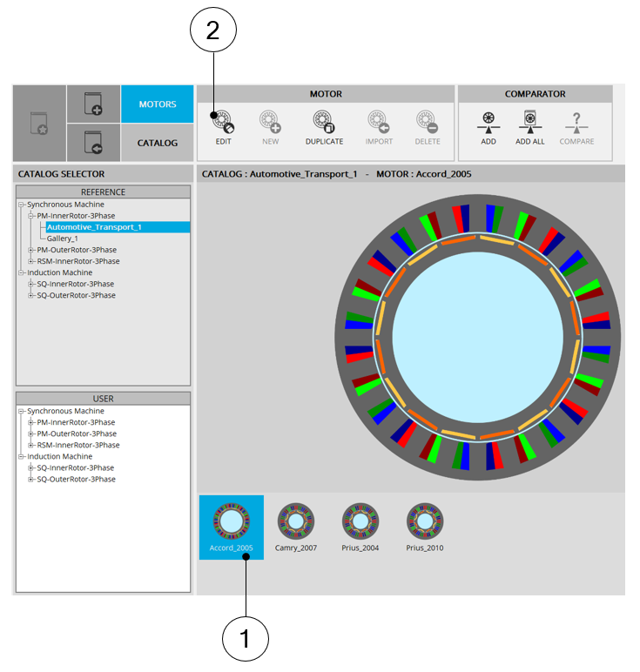This screenshot has width=640, height=672.
Task: Click the new catalog icon with plus
Action: tap(93, 104)
